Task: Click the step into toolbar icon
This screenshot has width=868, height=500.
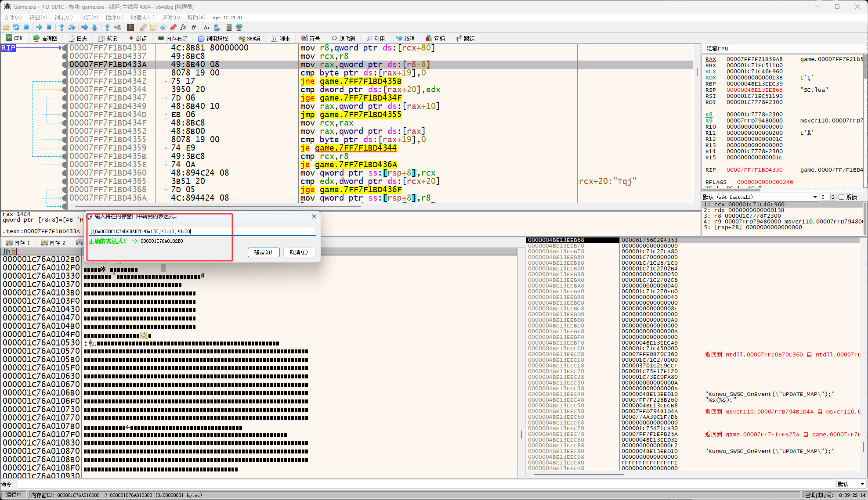Action: 61,27
